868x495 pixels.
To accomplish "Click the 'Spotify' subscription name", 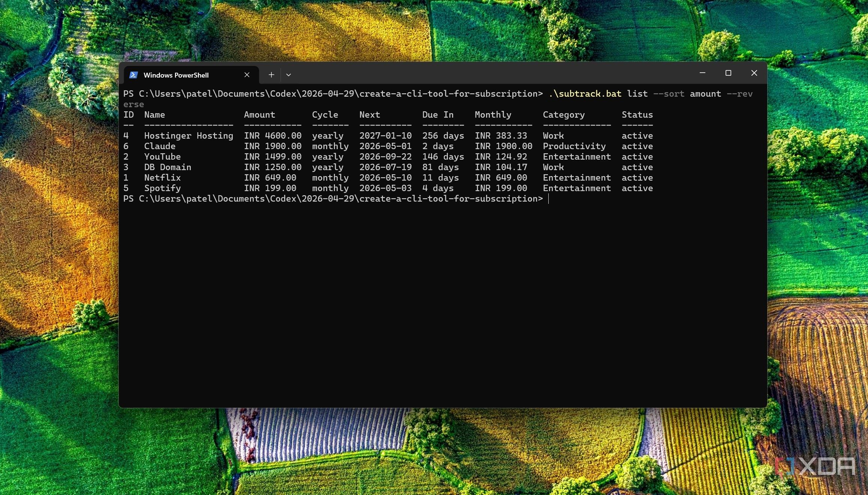I will click(x=162, y=188).
